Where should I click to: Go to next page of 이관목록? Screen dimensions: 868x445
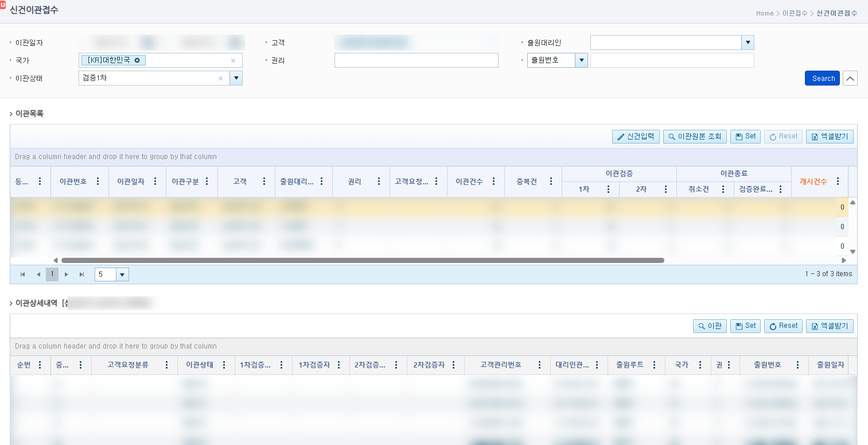(67, 274)
